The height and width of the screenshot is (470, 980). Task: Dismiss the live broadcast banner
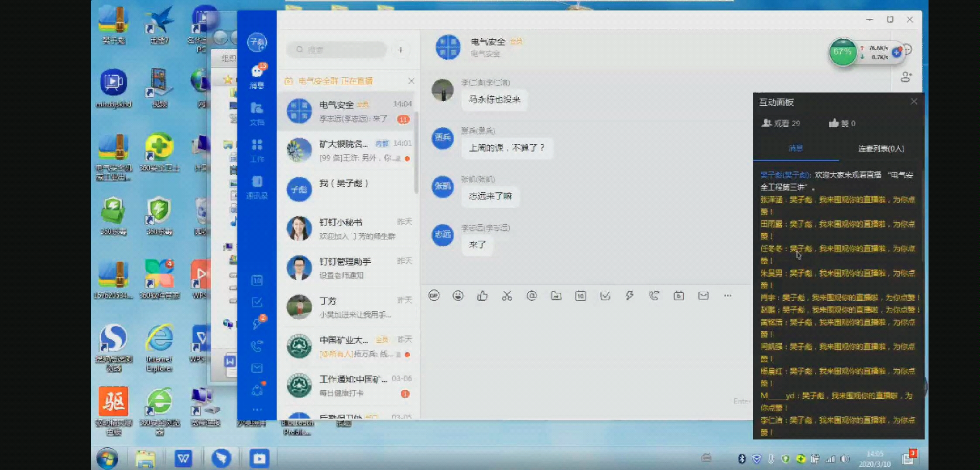(x=411, y=81)
